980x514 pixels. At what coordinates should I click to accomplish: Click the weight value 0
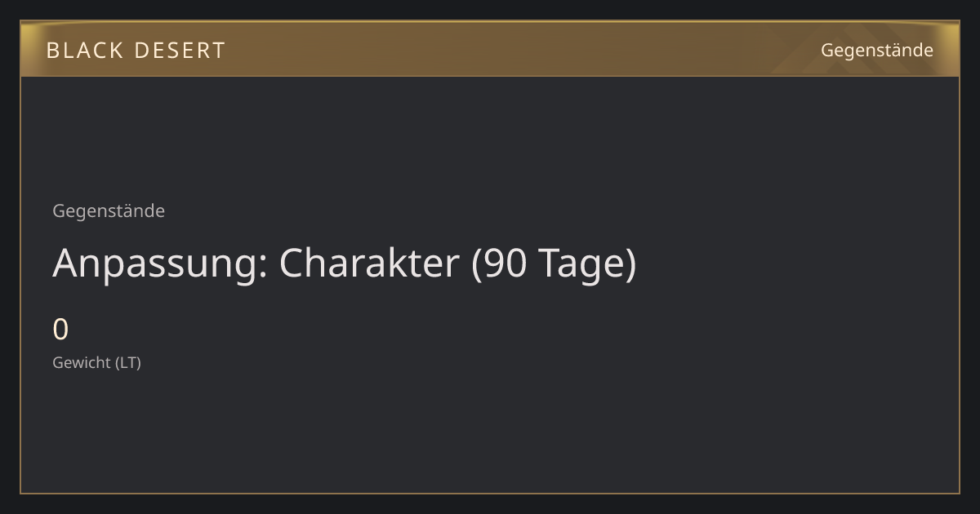coord(60,330)
